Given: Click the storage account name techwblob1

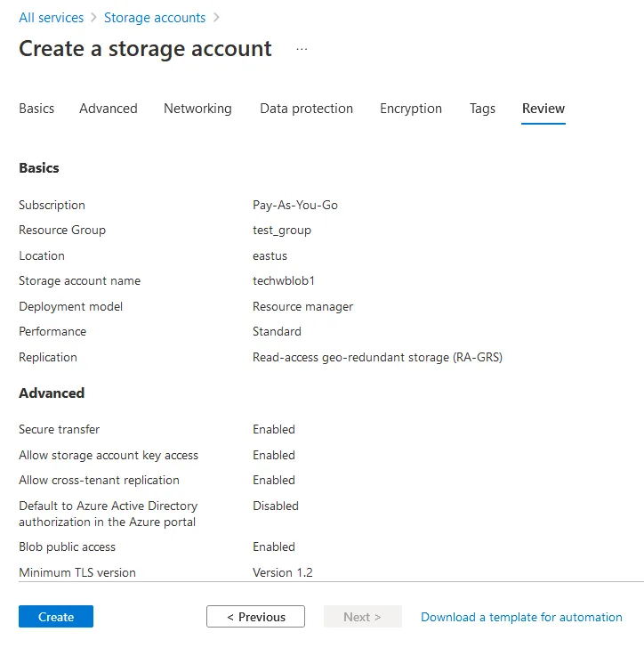Looking at the screenshot, I should point(284,280).
